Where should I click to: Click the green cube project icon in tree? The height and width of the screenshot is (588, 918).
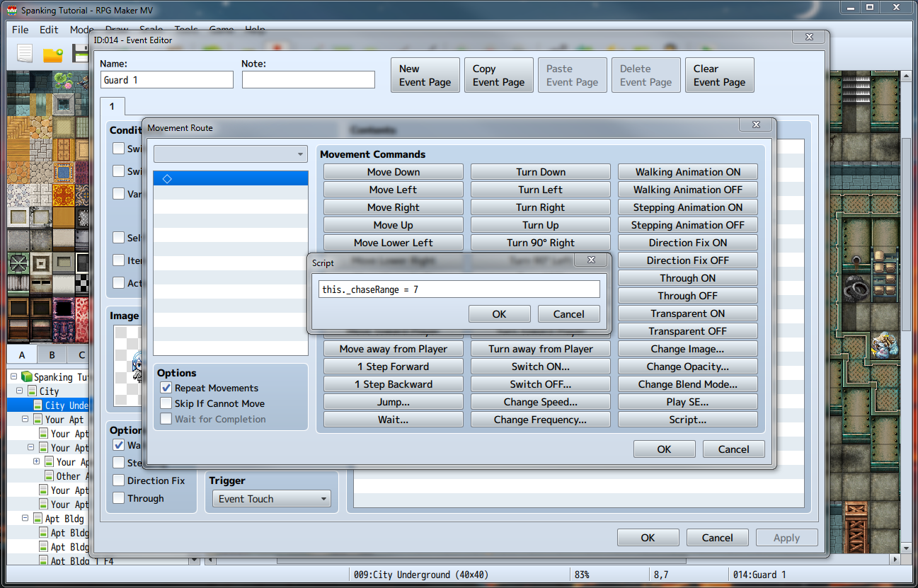[x=27, y=377]
